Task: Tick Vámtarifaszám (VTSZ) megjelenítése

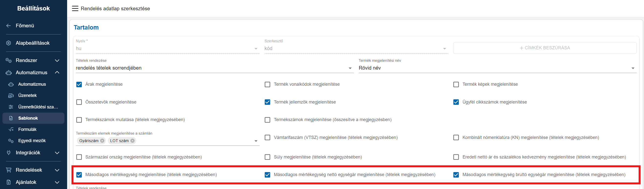Action: (267, 137)
